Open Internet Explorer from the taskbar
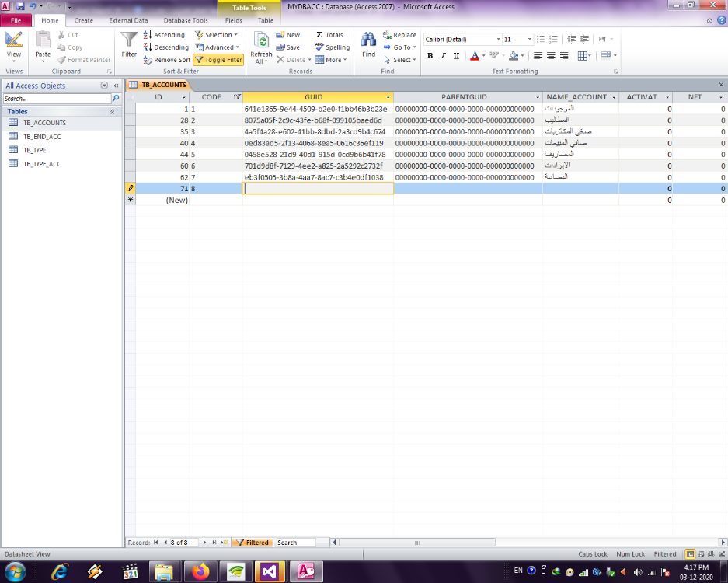This screenshot has height=583, width=728. tap(59, 571)
